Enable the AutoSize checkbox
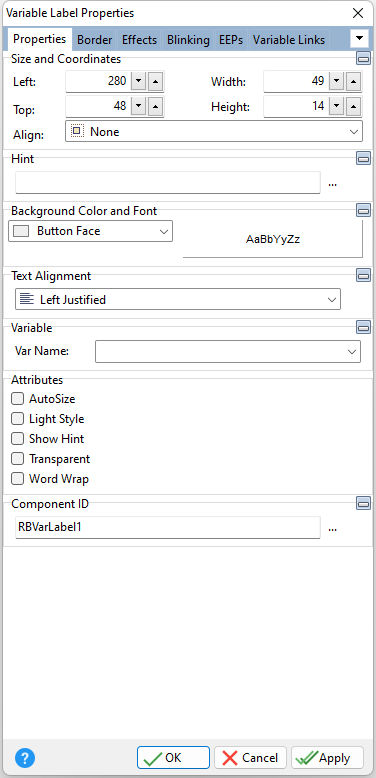 (18, 398)
